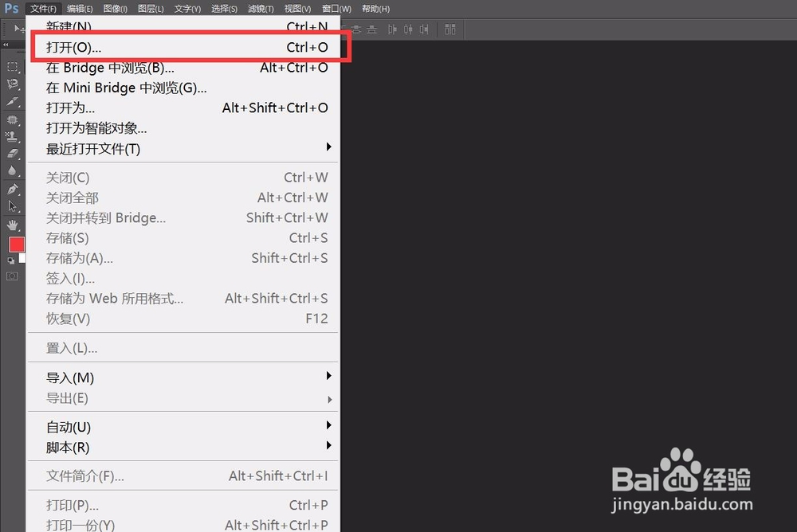Open the 图层(L) menu
This screenshot has height=532, width=797.
pos(151,9)
